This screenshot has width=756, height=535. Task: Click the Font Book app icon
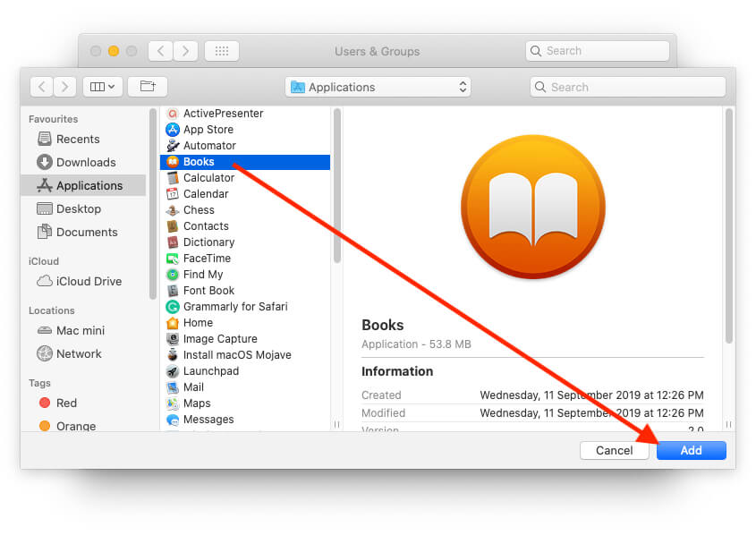[173, 291]
